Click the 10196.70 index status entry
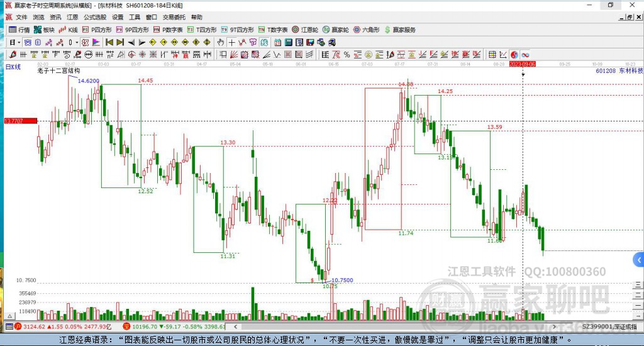Viewport: 644px width, 346px height. tap(175, 326)
